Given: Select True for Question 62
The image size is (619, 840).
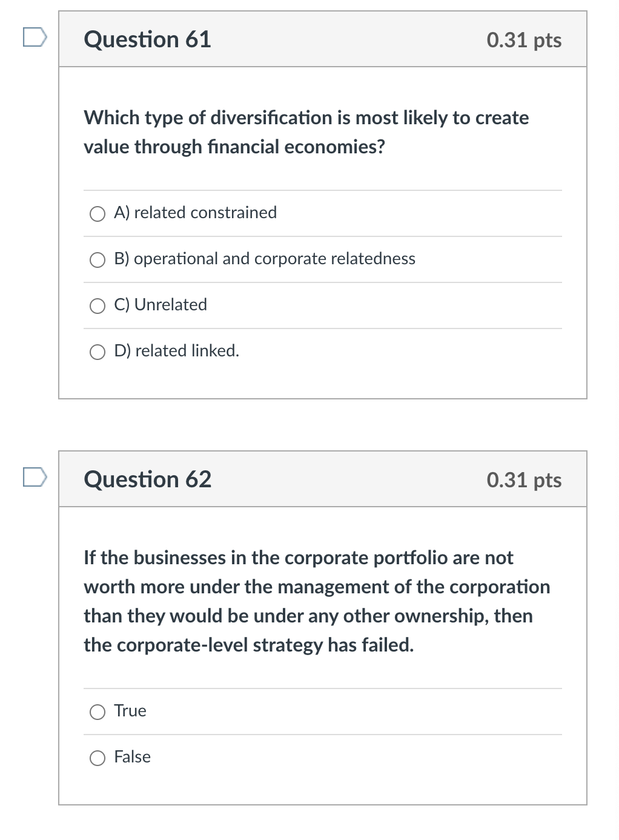Looking at the screenshot, I should pos(98,712).
